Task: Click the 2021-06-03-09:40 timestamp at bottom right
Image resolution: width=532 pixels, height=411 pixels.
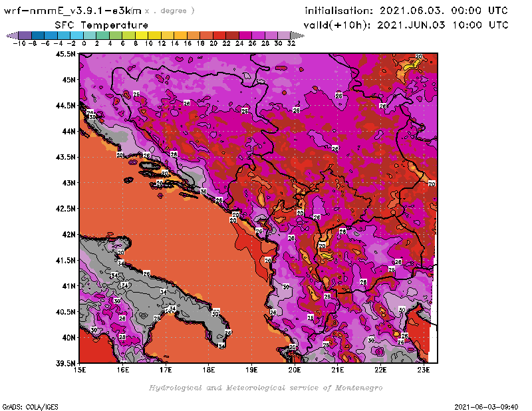Action: 489,406
